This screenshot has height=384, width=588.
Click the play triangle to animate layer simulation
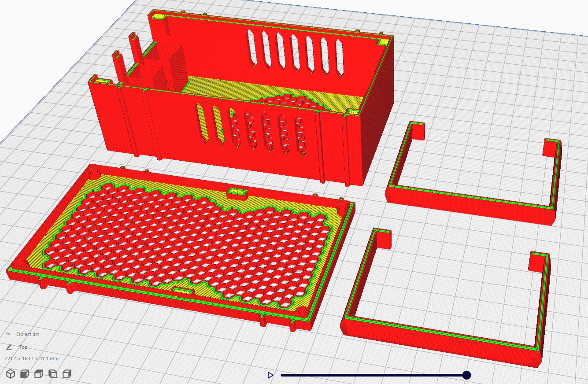click(270, 375)
